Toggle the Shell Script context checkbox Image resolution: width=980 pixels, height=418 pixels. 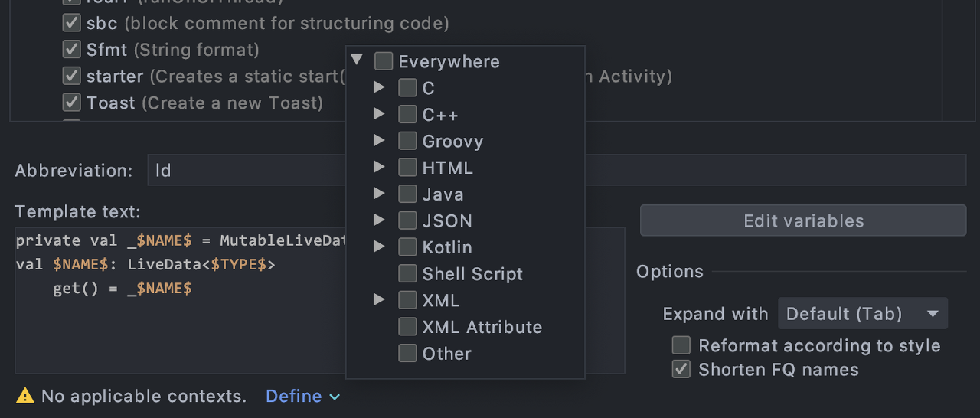(407, 274)
